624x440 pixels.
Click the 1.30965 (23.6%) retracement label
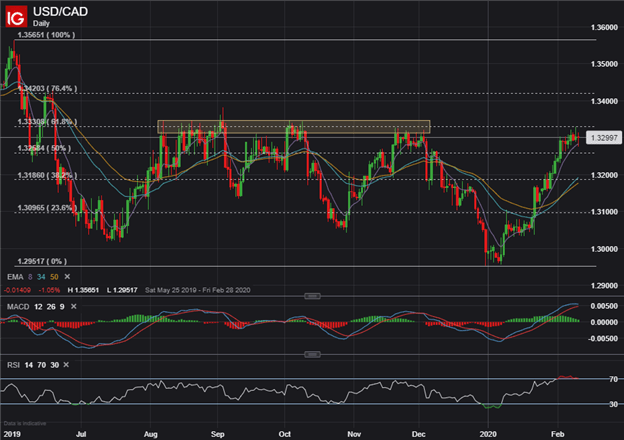click(46, 207)
